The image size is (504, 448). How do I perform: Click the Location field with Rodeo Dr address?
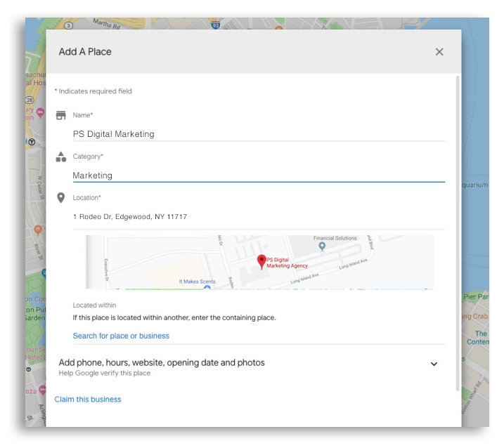(259, 217)
